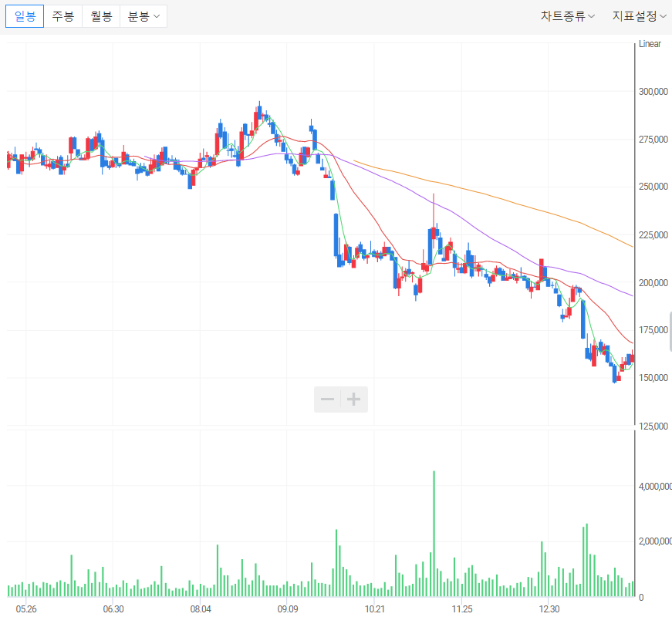Click the 08.04 date axis label
This screenshot has width=672, height=617.
coord(201,609)
